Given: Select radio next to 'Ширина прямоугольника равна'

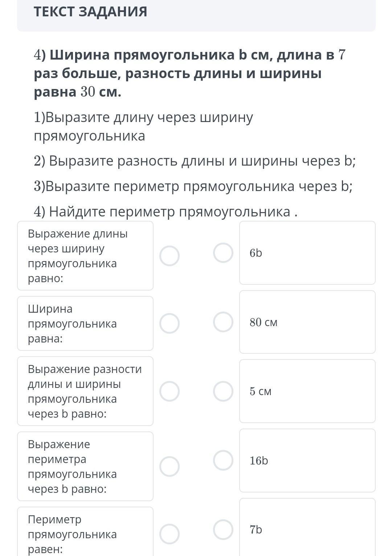Looking at the screenshot, I should point(170,323).
